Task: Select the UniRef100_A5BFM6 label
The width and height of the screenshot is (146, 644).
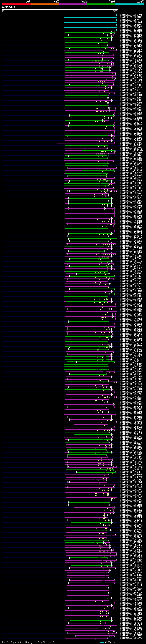Action: click(x=131, y=628)
